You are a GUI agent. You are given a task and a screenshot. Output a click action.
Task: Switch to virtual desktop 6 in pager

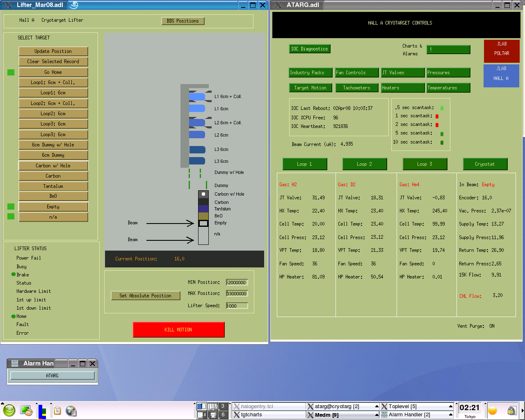tap(223, 415)
